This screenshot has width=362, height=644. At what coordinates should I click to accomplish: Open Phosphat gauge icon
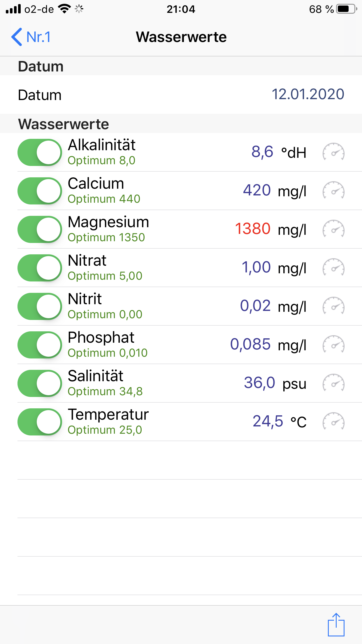coord(333,344)
